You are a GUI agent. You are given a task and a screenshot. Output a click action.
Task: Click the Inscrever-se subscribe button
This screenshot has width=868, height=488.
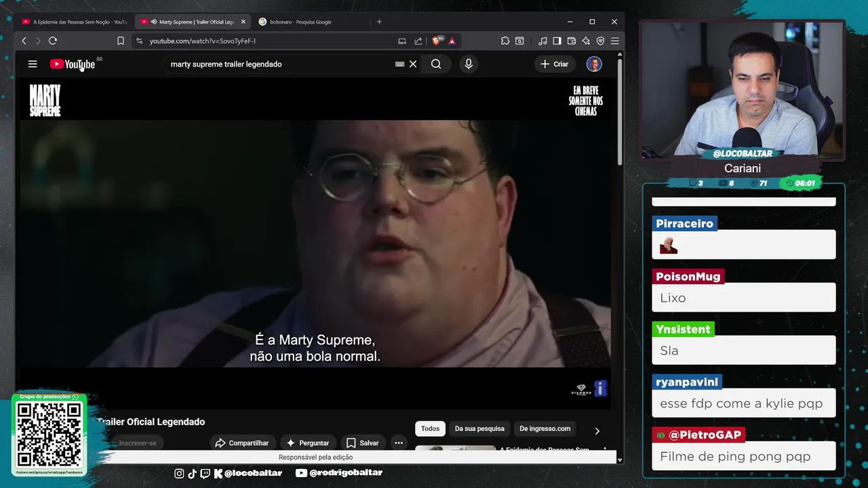tap(138, 443)
